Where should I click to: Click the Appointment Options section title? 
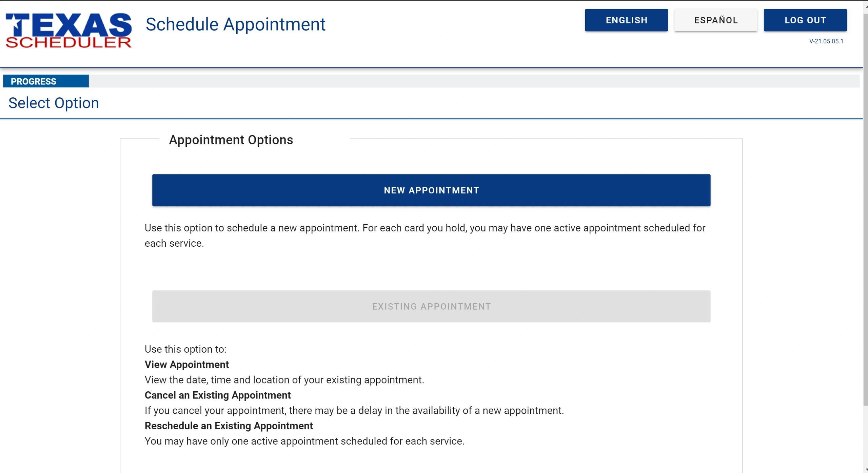click(231, 140)
